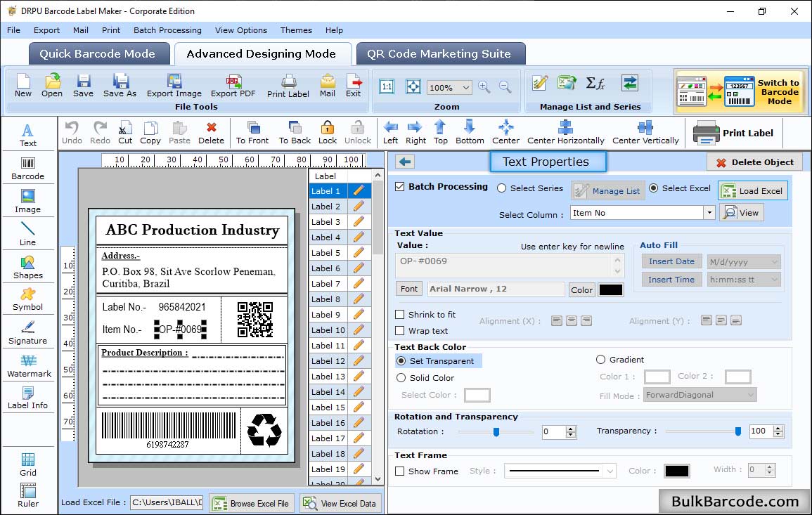This screenshot has height=515, width=812.
Task: Select the Watermark tool in sidebar
Action: pos(29,366)
